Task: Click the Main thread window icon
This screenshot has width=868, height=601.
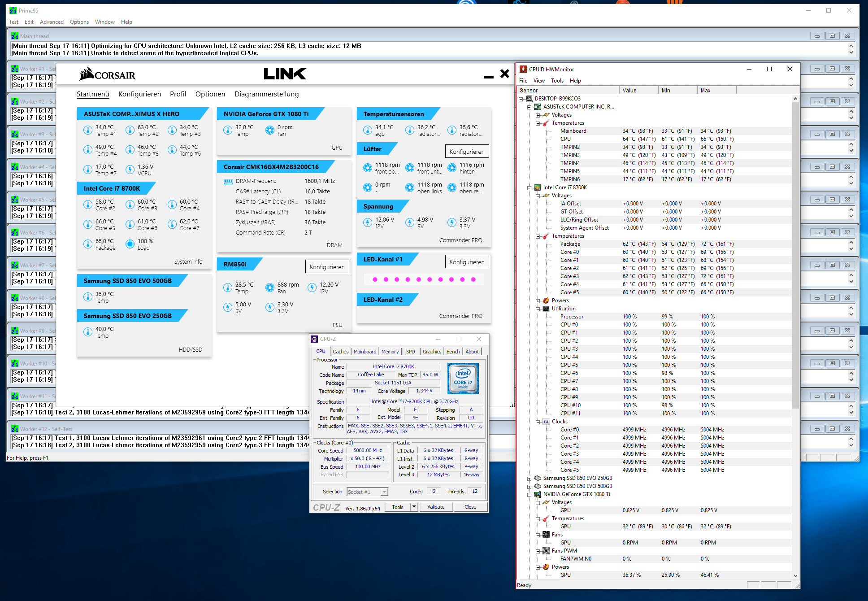Action: 15,36
